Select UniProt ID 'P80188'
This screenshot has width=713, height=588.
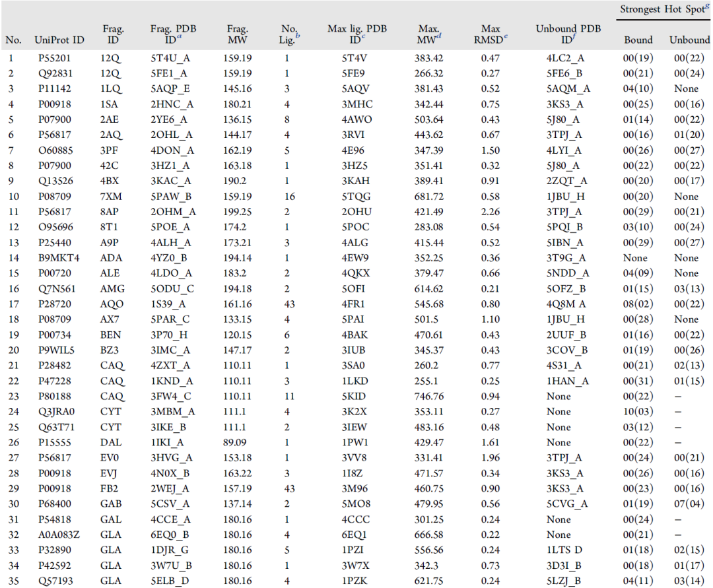point(55,396)
